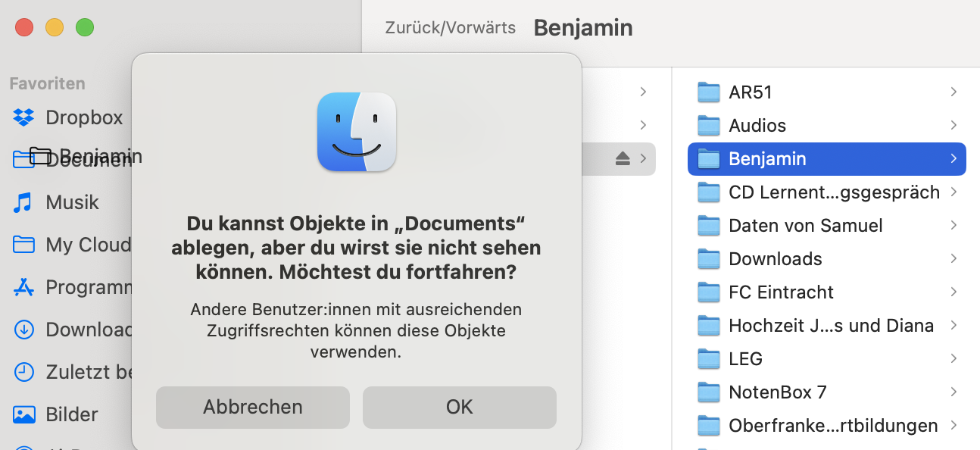Open the NotenBox 7 folder
Image resolution: width=980 pixels, height=450 pixels.
pos(777,392)
